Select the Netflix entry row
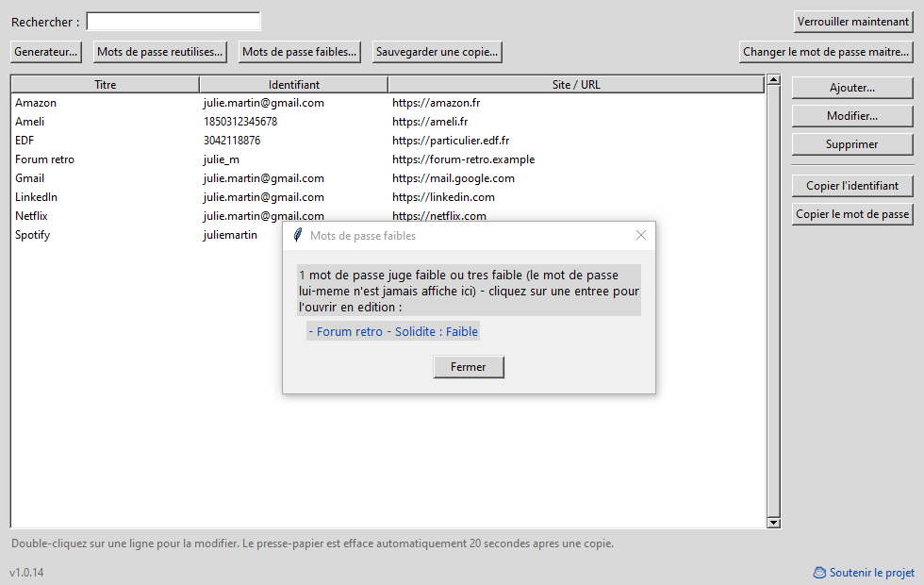The width and height of the screenshot is (924, 585). pos(388,216)
